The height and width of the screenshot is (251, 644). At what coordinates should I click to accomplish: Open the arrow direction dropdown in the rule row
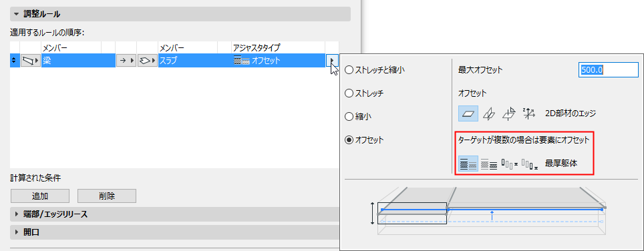(126, 61)
